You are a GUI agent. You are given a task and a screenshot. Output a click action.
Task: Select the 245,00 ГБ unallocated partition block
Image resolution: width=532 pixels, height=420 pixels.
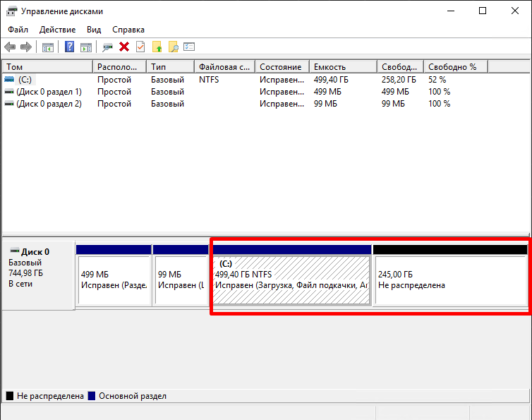click(450, 280)
